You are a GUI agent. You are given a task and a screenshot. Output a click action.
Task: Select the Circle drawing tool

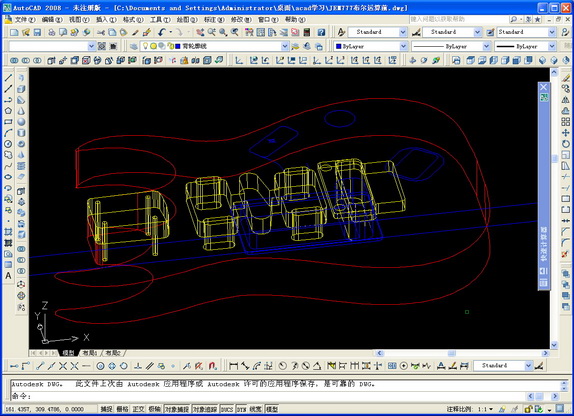pos(8,144)
